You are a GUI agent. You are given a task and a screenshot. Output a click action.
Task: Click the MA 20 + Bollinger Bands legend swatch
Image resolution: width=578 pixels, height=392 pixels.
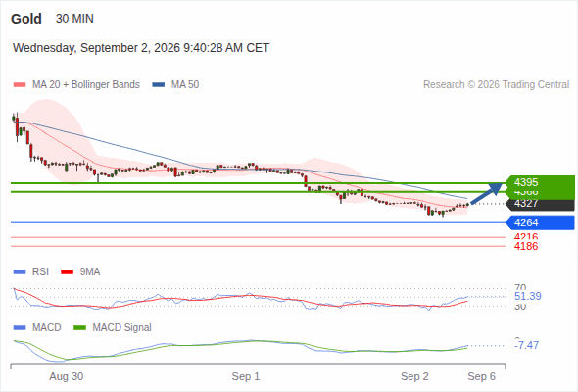(20, 85)
